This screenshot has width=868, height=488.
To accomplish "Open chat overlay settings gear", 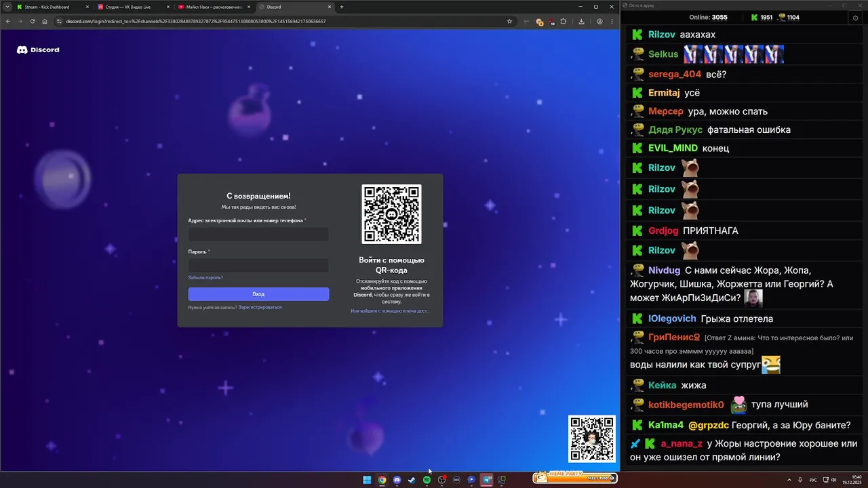I will (855, 18).
